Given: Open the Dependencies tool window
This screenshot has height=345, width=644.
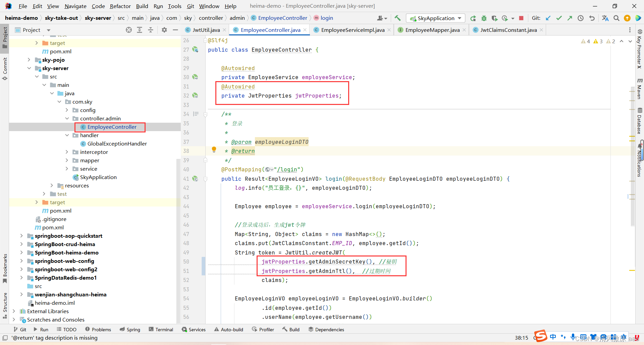Looking at the screenshot, I should [326, 330].
